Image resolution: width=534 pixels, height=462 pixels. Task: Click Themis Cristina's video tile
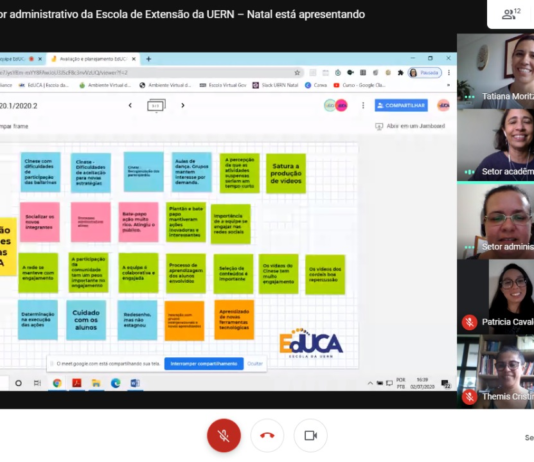[x=496, y=372]
